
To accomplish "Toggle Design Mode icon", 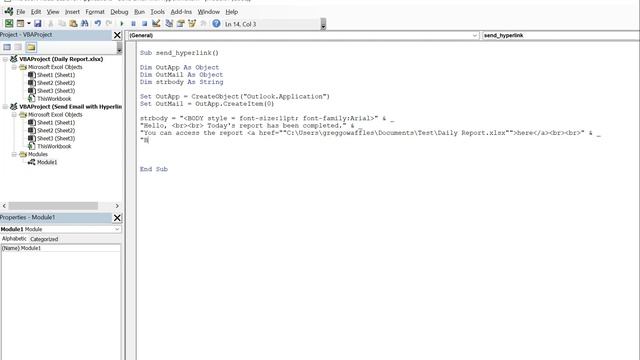I will (x=156, y=24).
